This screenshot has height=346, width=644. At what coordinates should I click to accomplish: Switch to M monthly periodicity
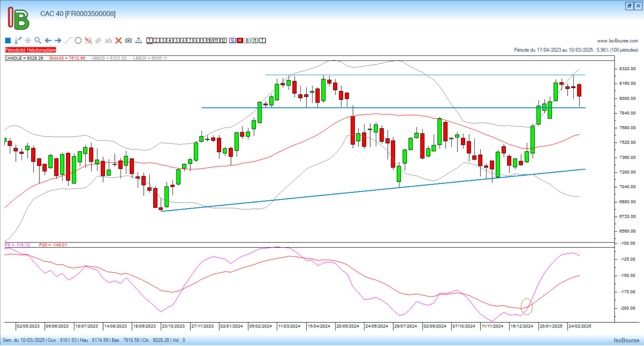(255, 41)
